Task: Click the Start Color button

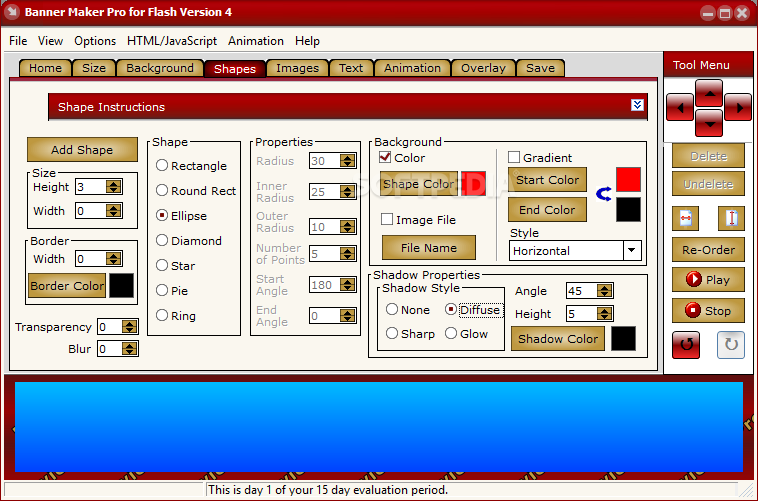Action: 547,180
